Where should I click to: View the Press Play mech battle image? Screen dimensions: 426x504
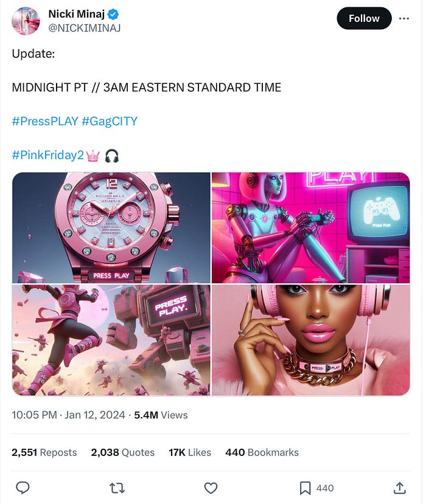click(111, 340)
